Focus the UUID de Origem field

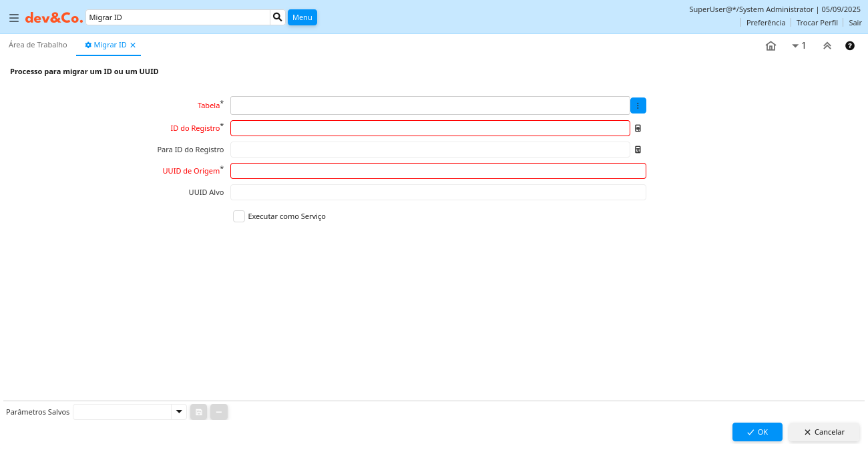[438, 171]
